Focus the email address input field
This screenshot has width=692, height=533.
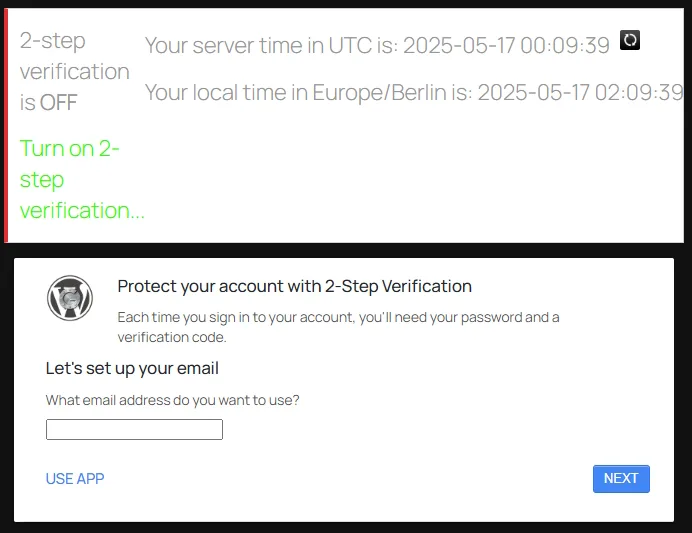pyautogui.click(x=134, y=430)
